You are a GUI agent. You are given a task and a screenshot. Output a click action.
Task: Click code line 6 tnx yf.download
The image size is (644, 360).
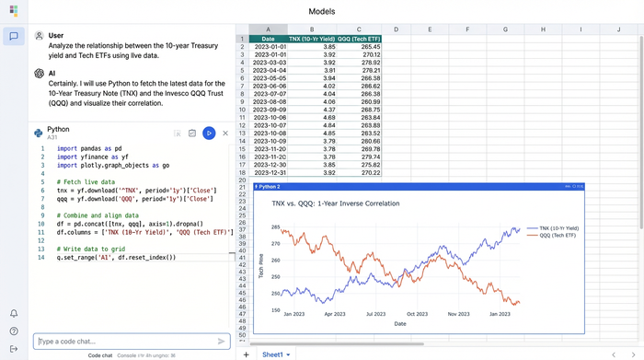point(136,191)
